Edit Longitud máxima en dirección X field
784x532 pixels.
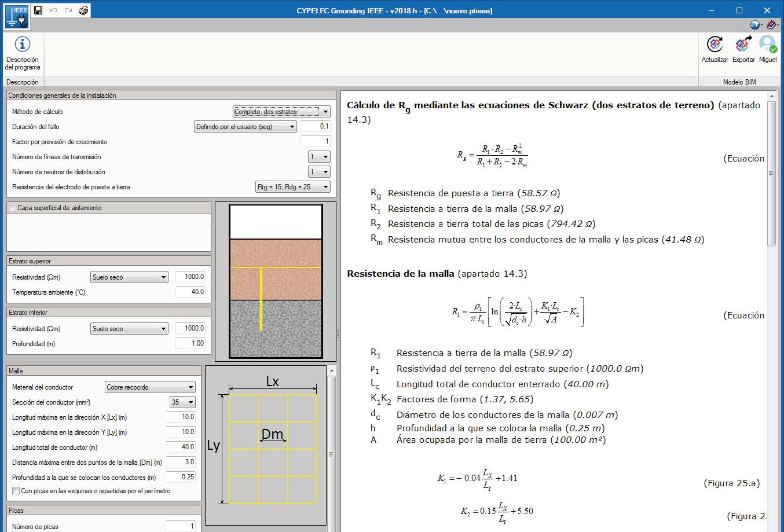click(x=181, y=417)
